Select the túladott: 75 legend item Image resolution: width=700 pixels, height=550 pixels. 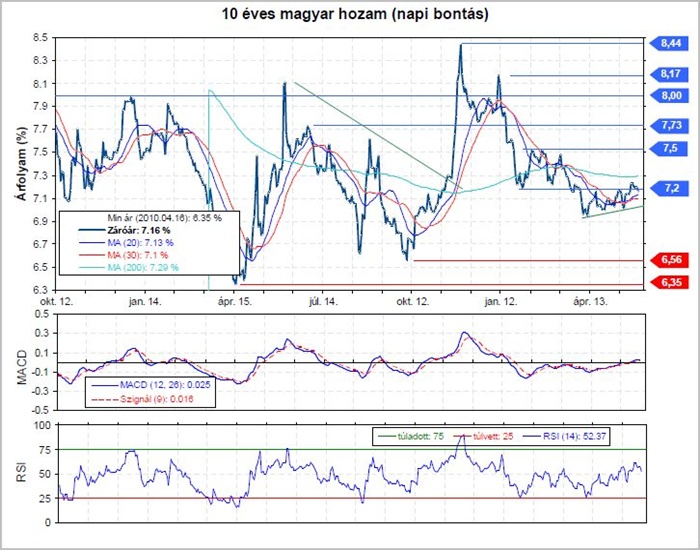click(411, 436)
